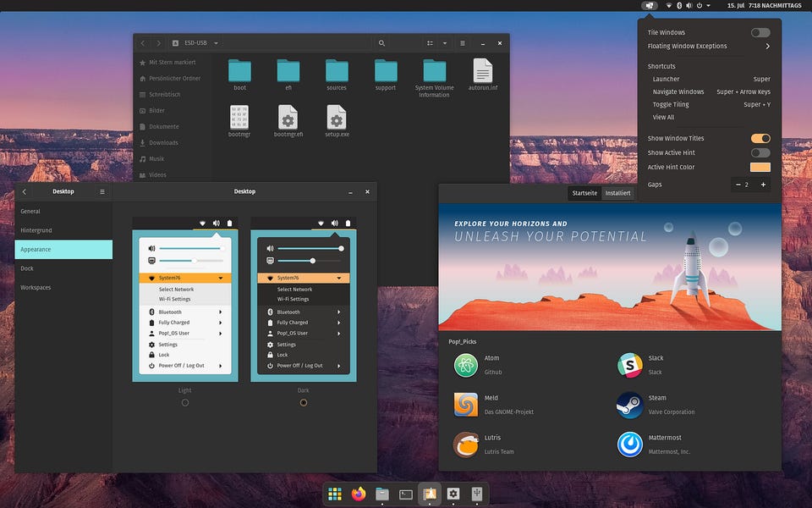Increase Gaps with the plus button

click(763, 185)
